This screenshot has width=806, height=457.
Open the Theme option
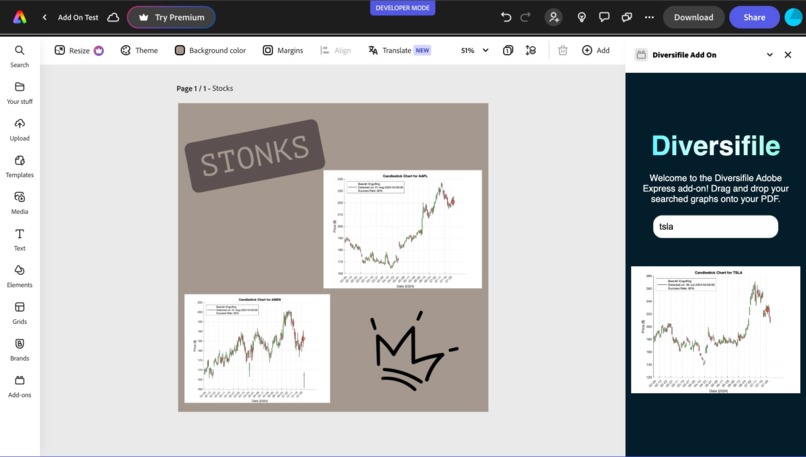coord(139,50)
